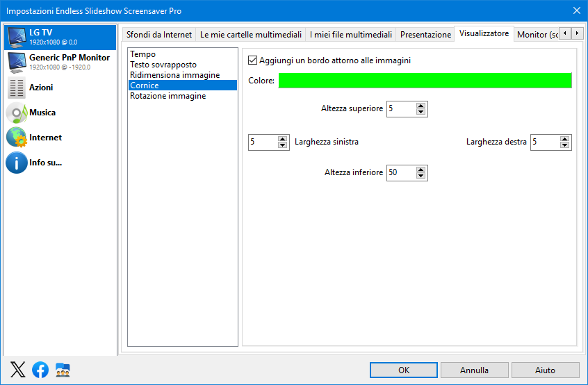Select Rotazione immagine in the list
588x385 pixels.
point(183,96)
